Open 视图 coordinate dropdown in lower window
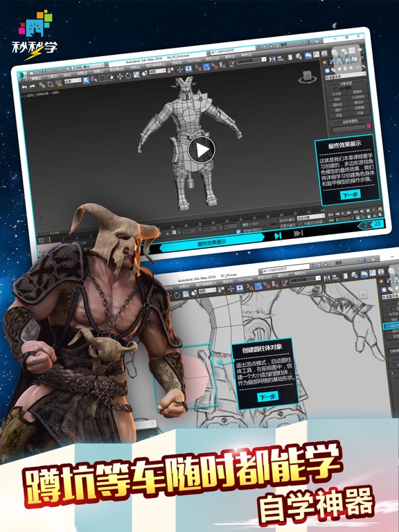Viewport: 399px width, 532px height. pos(207,290)
